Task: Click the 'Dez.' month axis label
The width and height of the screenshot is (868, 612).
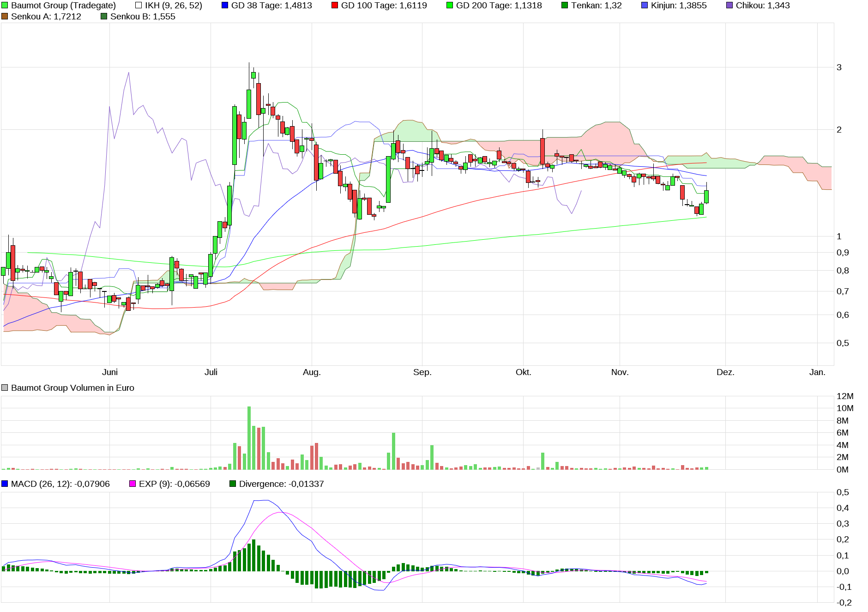Action: click(x=725, y=372)
